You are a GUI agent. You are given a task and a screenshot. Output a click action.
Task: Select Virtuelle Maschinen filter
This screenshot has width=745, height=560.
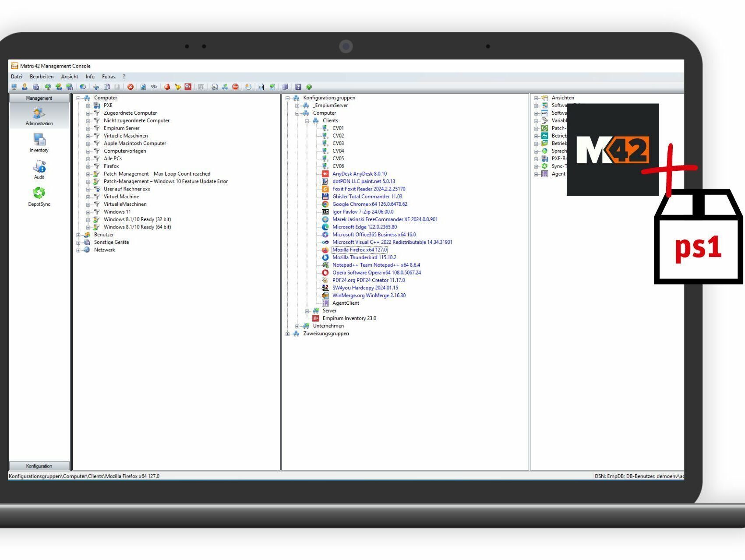tap(126, 136)
